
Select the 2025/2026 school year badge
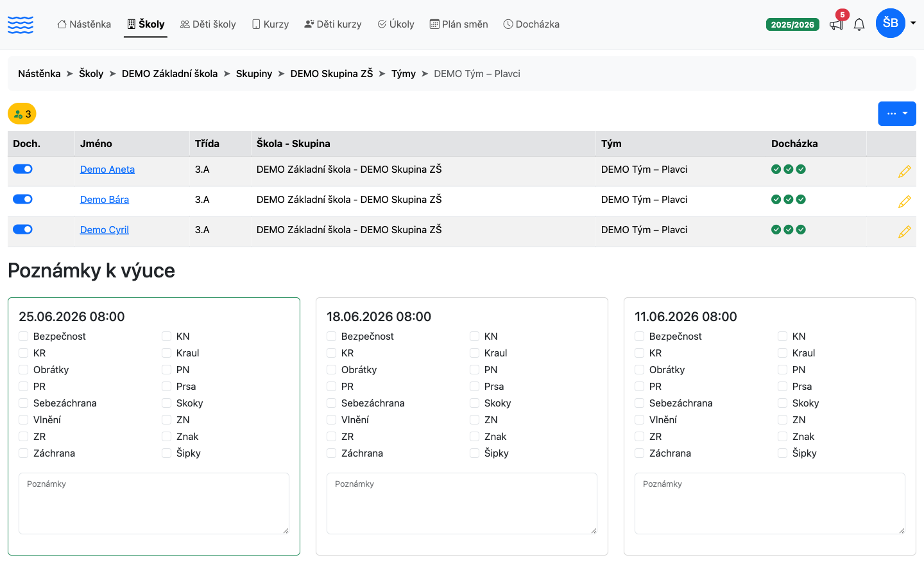pos(792,24)
